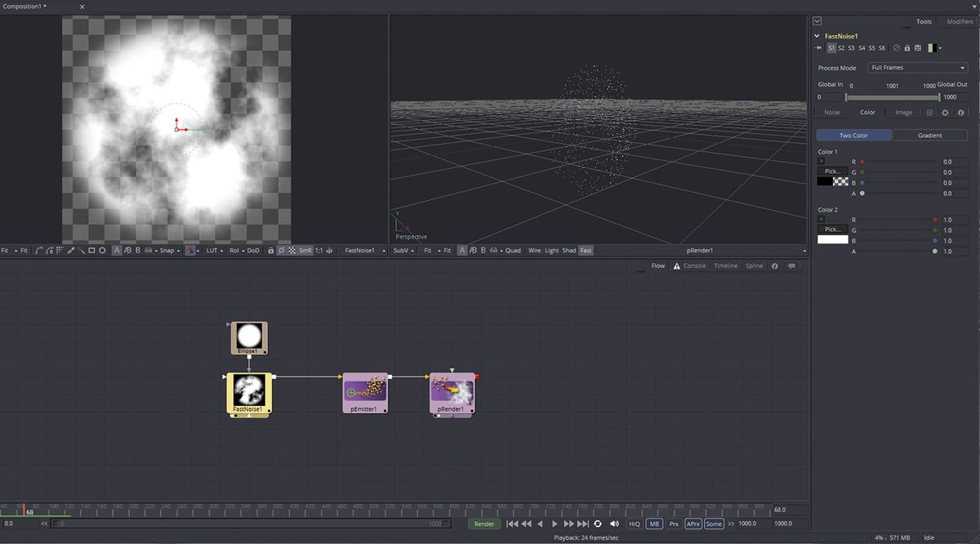
Task: Select the pEmitter1 node in the flow
Action: coord(365,393)
